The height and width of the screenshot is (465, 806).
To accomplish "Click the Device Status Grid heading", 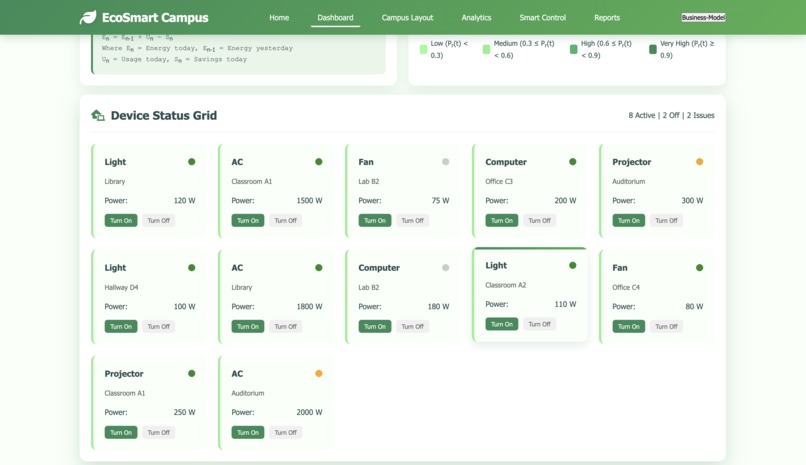I will [163, 115].
